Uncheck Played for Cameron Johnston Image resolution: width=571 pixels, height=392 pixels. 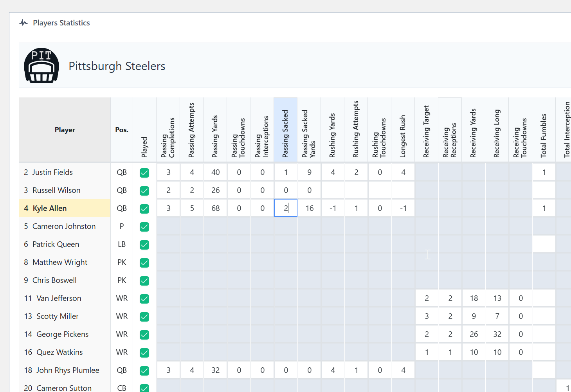144,227
